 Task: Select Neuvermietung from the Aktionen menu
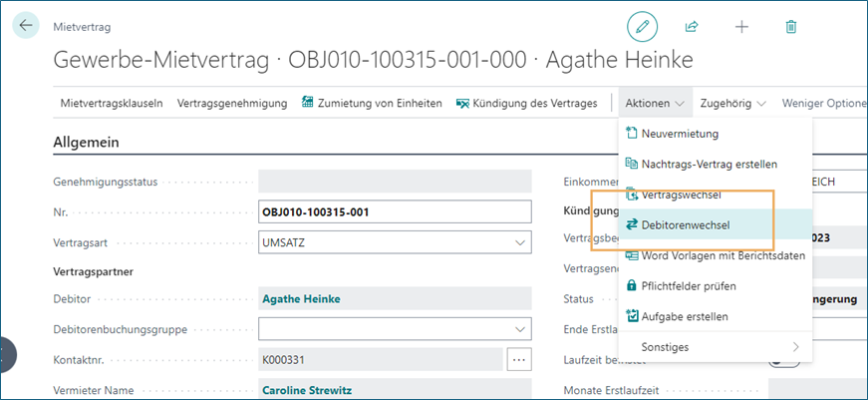pos(679,134)
